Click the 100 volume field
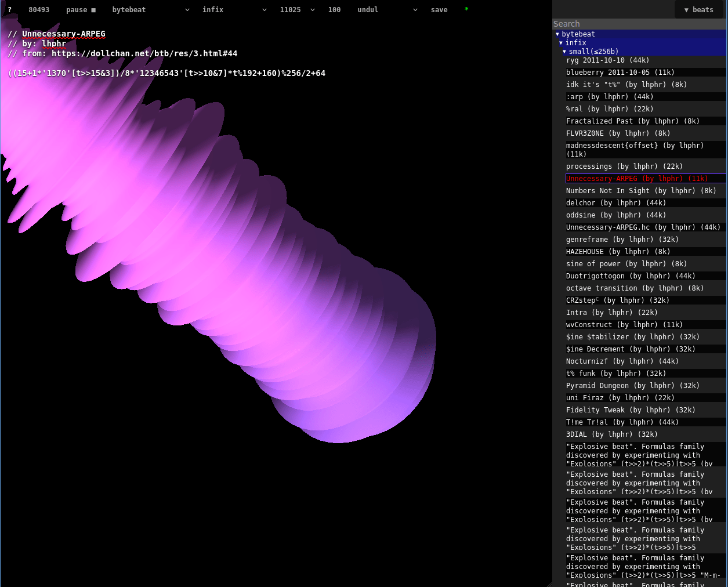This screenshot has height=587, width=728. tap(334, 10)
